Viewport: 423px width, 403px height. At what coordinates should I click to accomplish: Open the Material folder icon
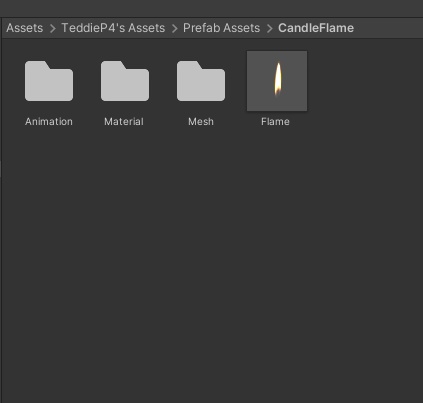tap(125, 81)
